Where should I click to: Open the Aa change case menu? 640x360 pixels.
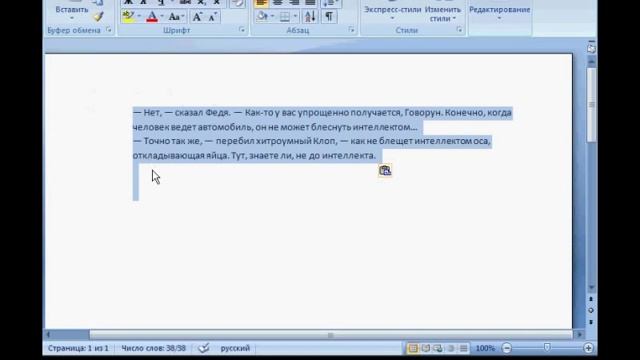176,17
